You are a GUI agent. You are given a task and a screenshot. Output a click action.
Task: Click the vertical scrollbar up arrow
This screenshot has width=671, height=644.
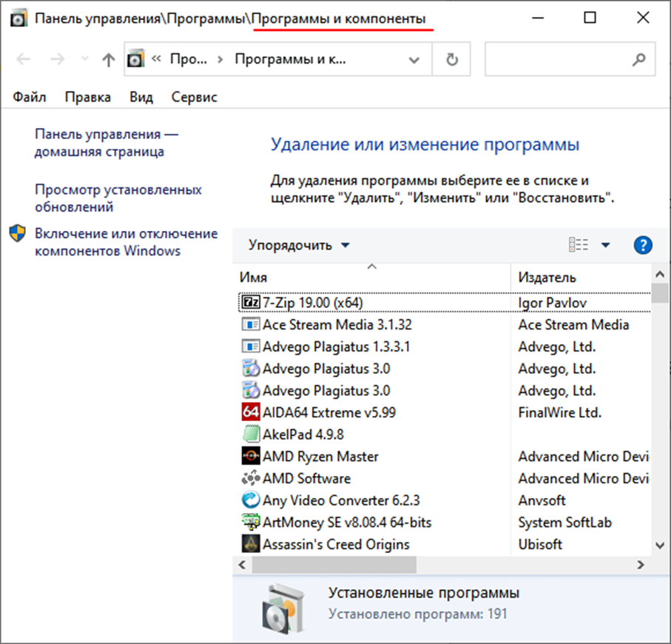(660, 274)
